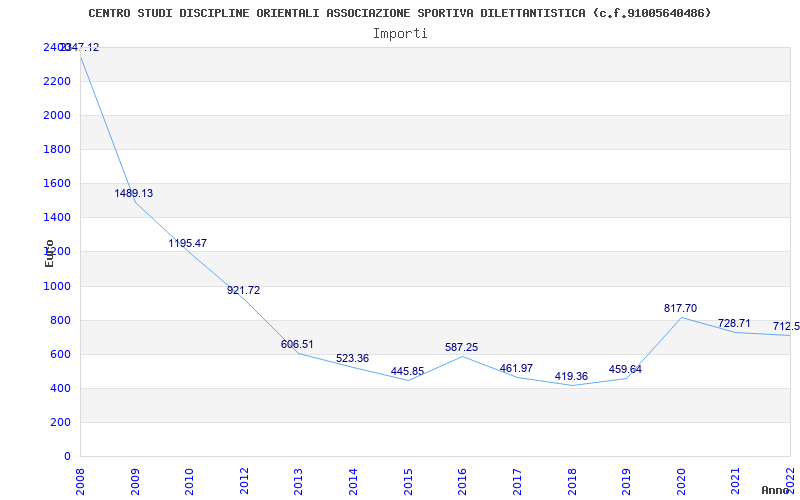Image resolution: width=800 pixels, height=500 pixels.
Task: Click the data label 921.72
Action: [243, 290]
